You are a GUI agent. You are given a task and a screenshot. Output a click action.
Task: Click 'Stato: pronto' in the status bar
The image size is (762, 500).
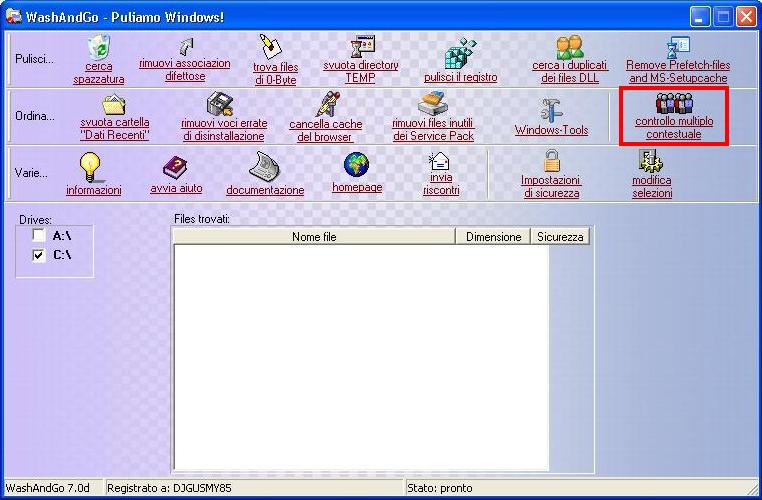440,488
